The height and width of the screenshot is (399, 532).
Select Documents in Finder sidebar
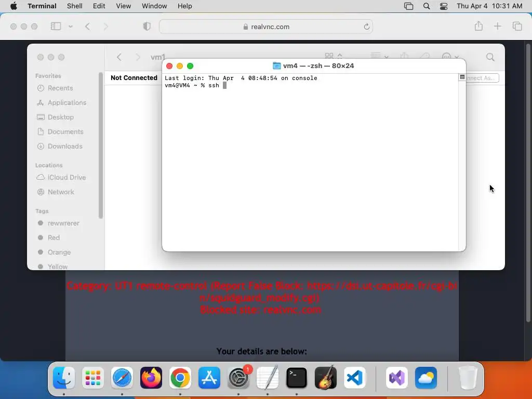[x=66, y=131]
